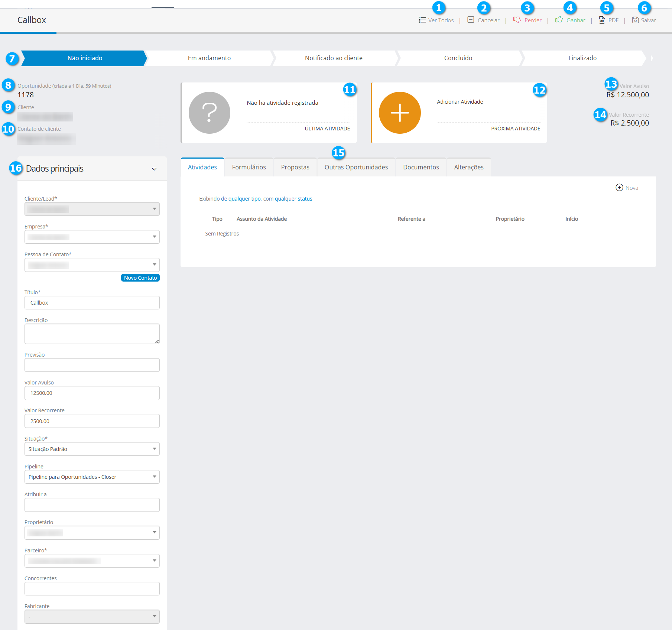The width and height of the screenshot is (672, 630).
Task: Mark opportunity won with the Ganhar thumbs-up icon
Action: (x=559, y=20)
